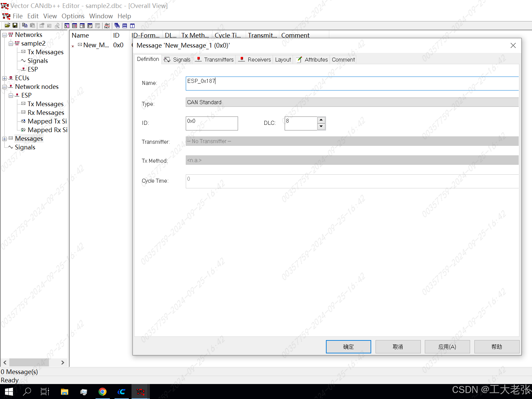Screen dimensions: 532x399
Task: Open the Transmitter dropdown
Action: 352,141
